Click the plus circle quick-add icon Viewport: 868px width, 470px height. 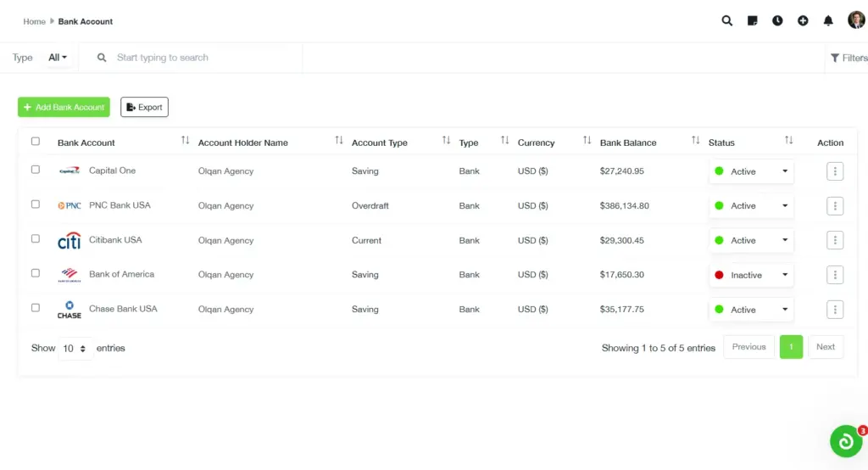click(x=803, y=21)
